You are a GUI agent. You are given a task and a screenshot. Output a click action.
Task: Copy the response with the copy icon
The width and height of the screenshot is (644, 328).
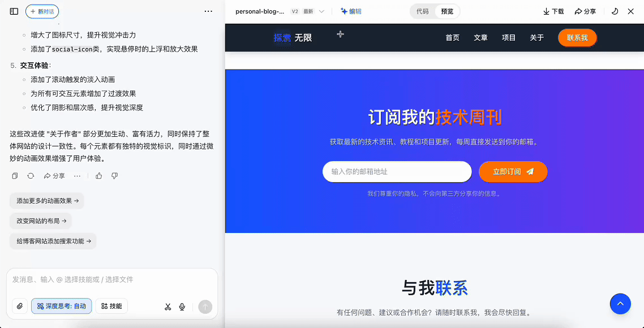15,176
